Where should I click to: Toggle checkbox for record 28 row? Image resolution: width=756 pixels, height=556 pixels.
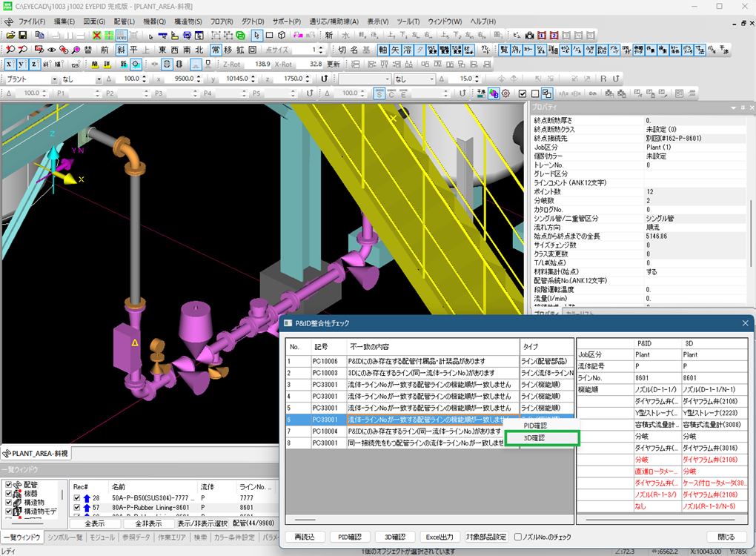[x=76, y=497]
